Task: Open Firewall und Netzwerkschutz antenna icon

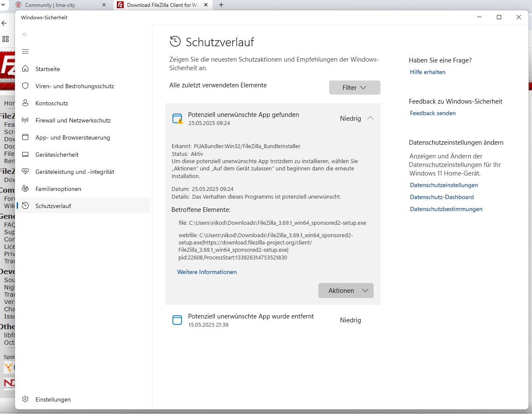Action: (x=25, y=120)
